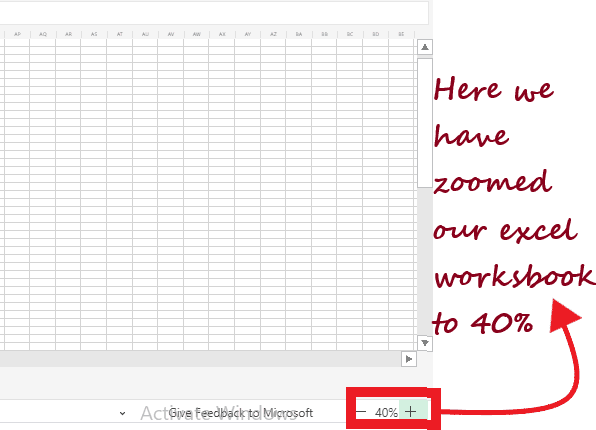Click inside the formula bar field
596x430 pixels.
[x=214, y=13]
